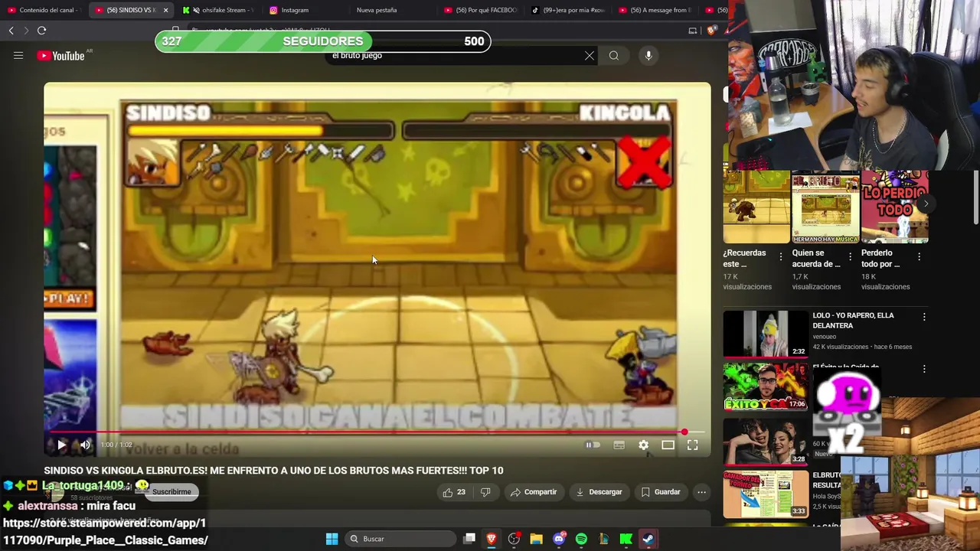
Task: Go to the YouTube home logo
Action: 60,56
